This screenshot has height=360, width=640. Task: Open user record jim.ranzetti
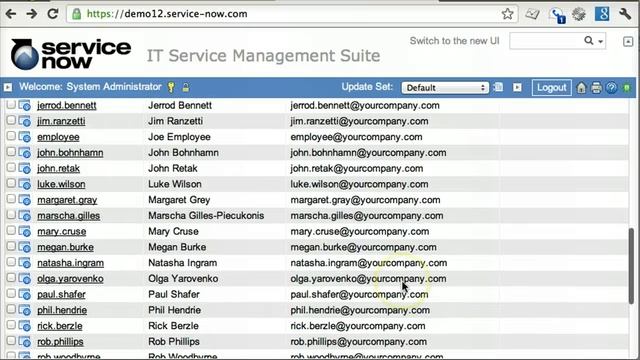tap(61, 121)
